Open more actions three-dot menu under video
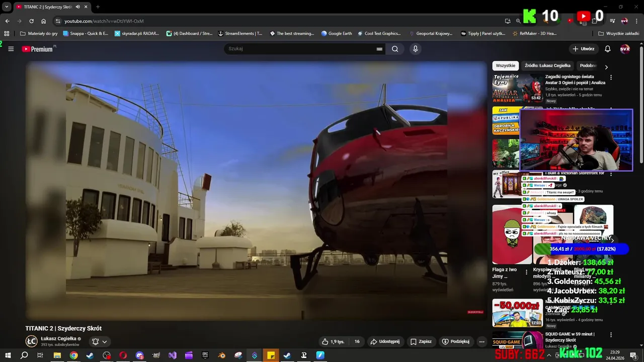The image size is (644, 362). click(481, 341)
